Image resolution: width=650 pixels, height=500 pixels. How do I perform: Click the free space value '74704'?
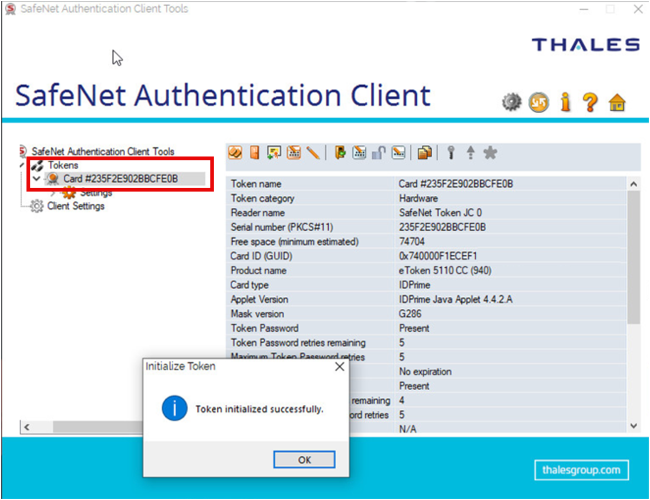point(412,241)
